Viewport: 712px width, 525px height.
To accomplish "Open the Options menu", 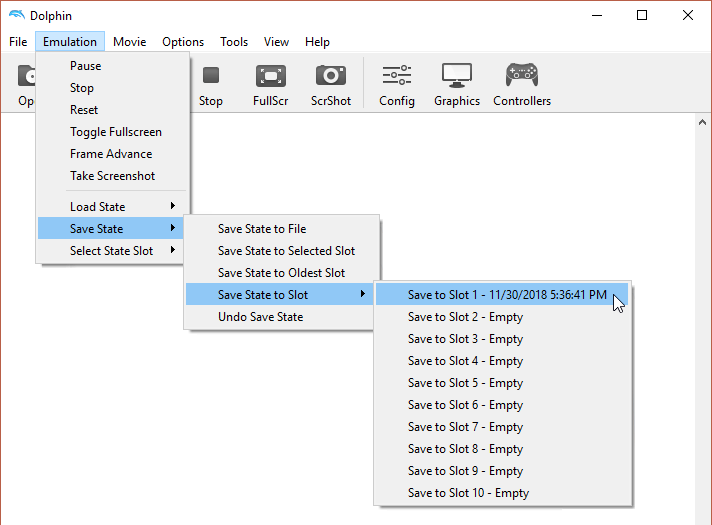I will point(183,42).
